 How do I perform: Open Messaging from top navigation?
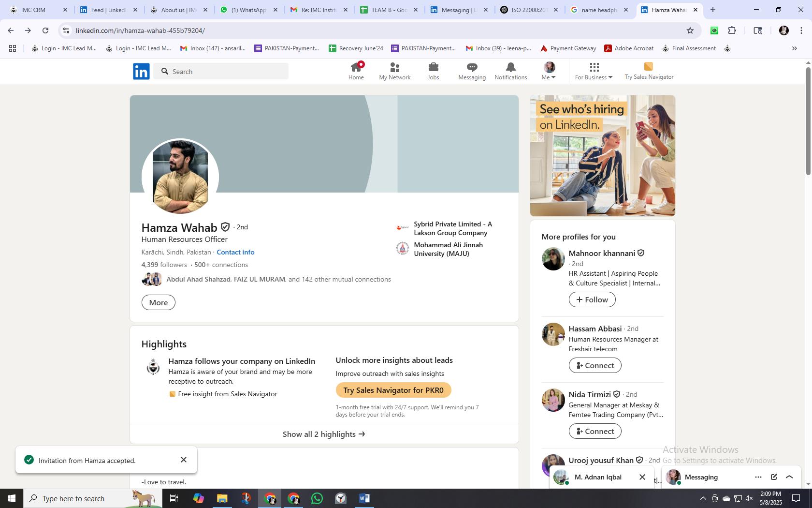472,71
